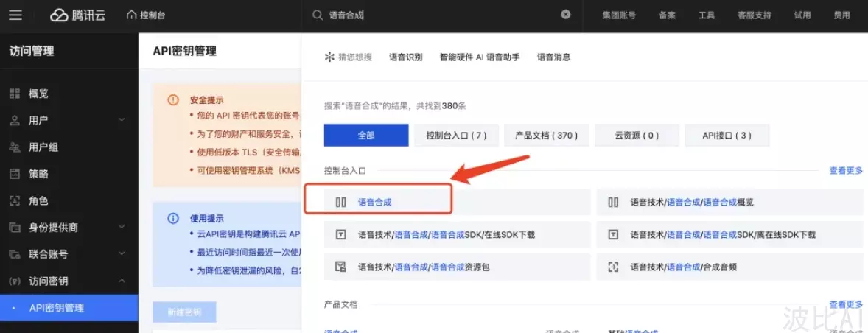Open 语音合成/合成音频 result
Screen dimensions: 868x333
684,267
